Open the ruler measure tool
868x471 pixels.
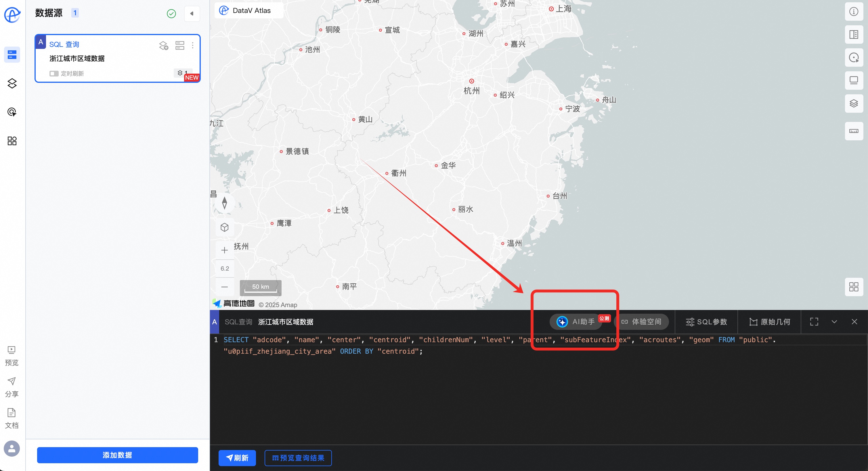[x=854, y=131]
